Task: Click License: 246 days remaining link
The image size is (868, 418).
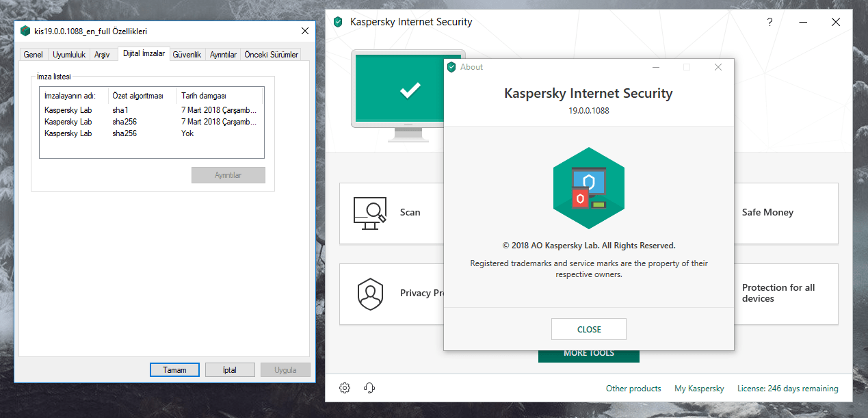Action: click(787, 389)
